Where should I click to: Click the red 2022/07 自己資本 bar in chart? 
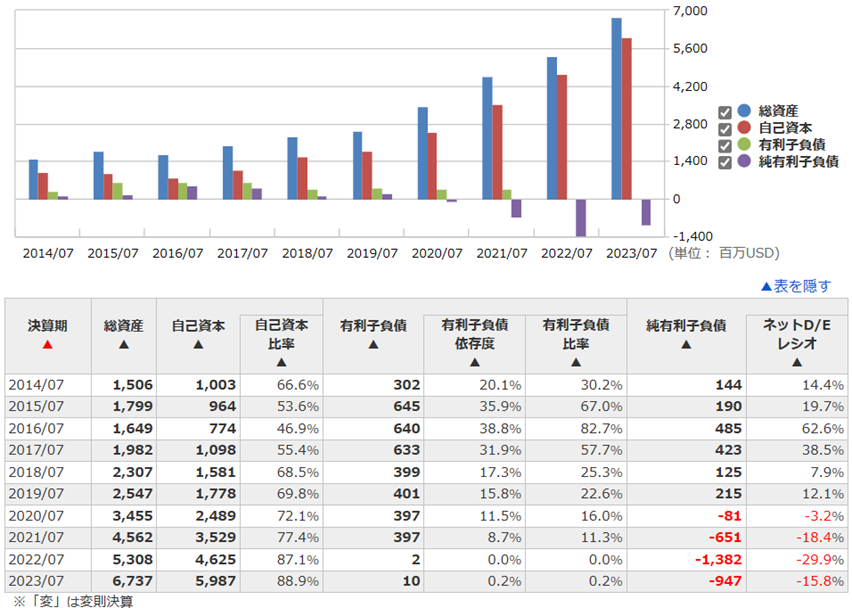pyautogui.click(x=562, y=137)
